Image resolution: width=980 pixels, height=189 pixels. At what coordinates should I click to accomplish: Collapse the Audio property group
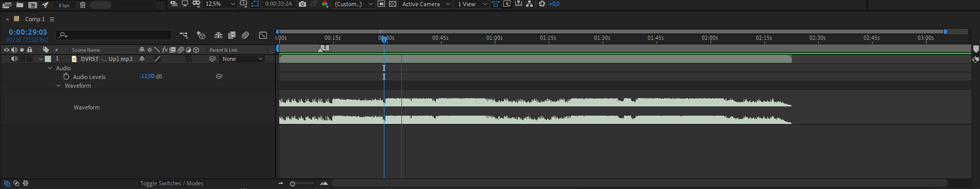click(50, 68)
